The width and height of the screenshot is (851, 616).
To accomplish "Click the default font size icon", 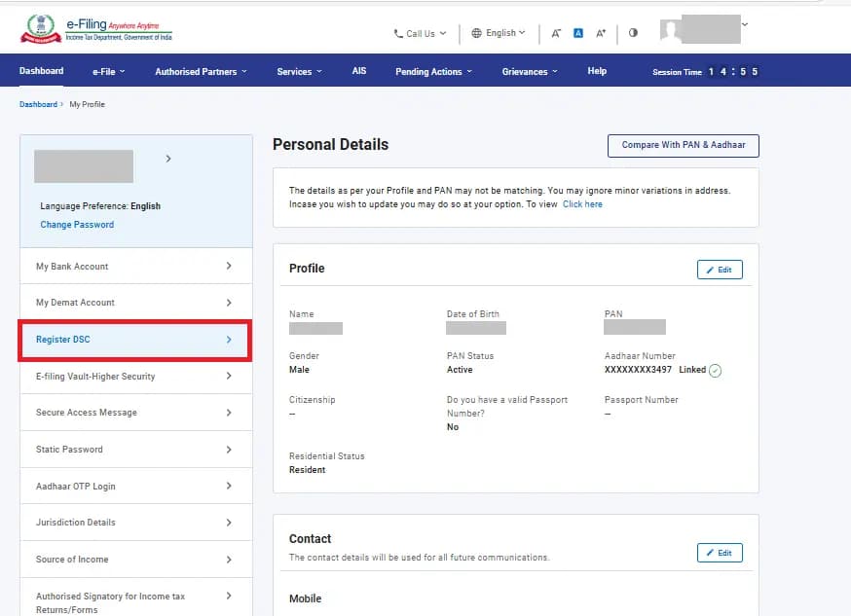I will 576,32.
